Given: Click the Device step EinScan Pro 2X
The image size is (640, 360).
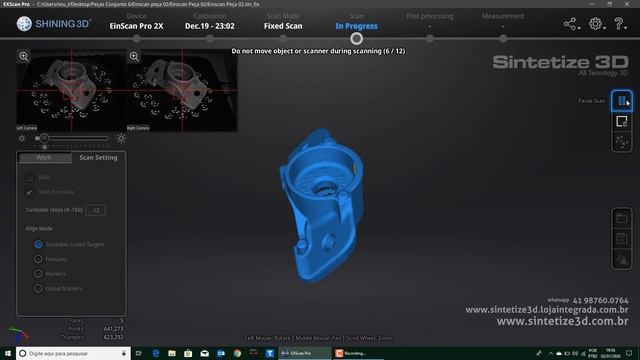Looking at the screenshot, I should click(x=136, y=26).
